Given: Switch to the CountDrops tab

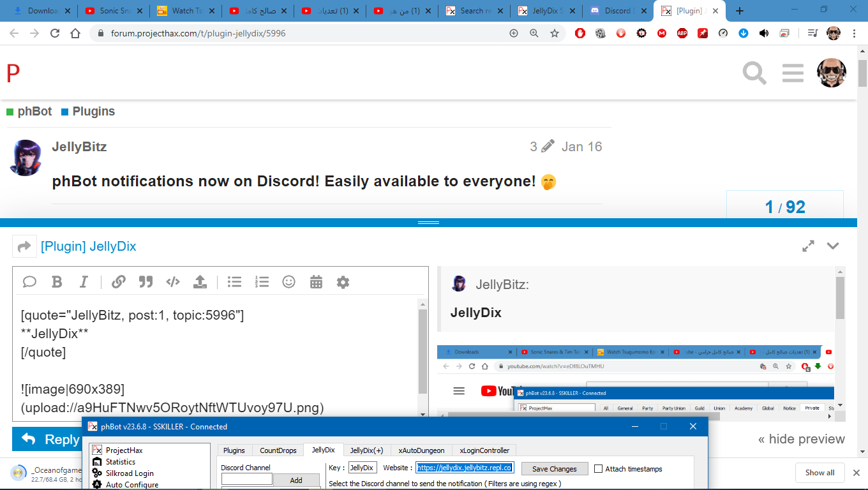Looking at the screenshot, I should point(278,450).
